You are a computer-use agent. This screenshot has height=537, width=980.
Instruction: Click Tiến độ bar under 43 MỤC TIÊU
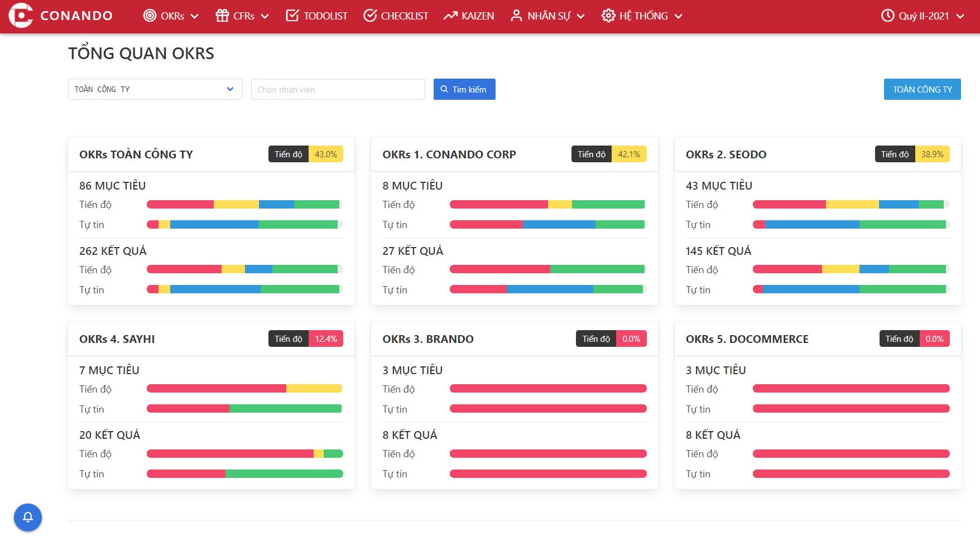pyautogui.click(x=851, y=205)
